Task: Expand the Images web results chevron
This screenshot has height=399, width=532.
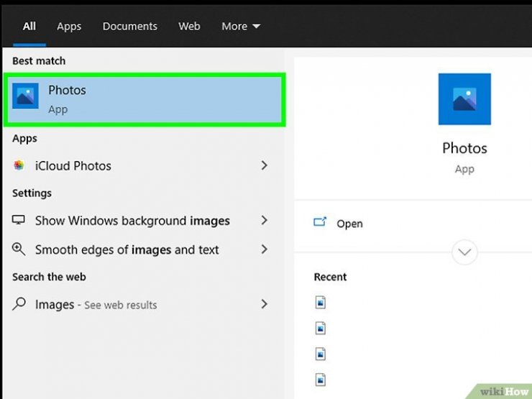Action: 265,304
